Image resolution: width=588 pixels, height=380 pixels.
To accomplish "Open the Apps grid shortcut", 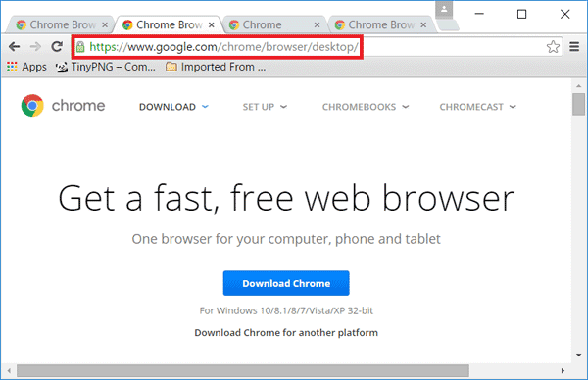I will (26, 67).
